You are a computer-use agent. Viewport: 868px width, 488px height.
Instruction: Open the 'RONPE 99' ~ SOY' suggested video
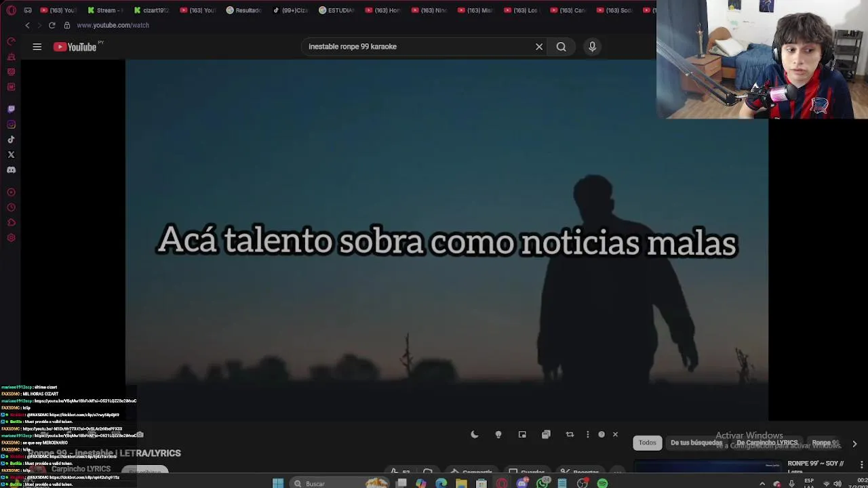pyautogui.click(x=816, y=464)
